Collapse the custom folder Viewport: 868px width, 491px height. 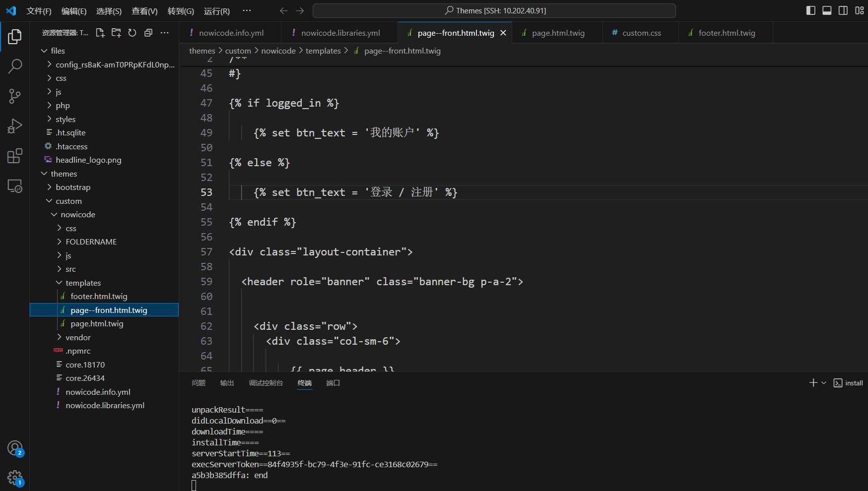tap(104, 201)
